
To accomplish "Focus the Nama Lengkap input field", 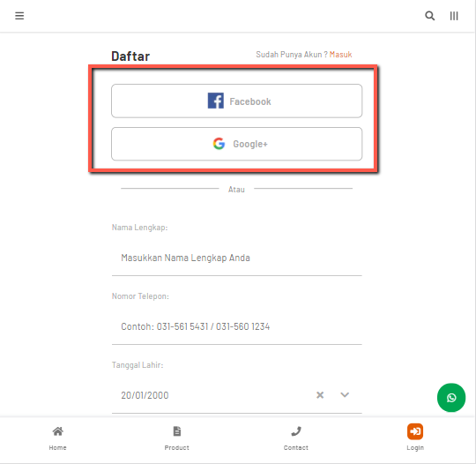I will pyautogui.click(x=237, y=258).
